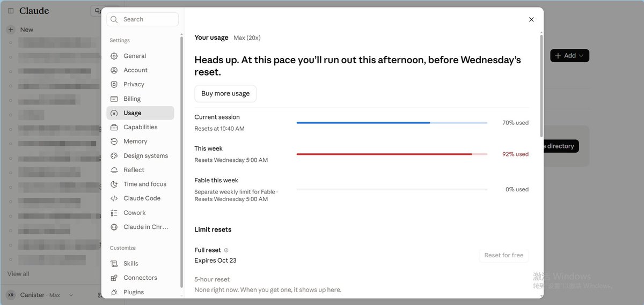
Task: Click Buy more usage button
Action: tap(225, 93)
